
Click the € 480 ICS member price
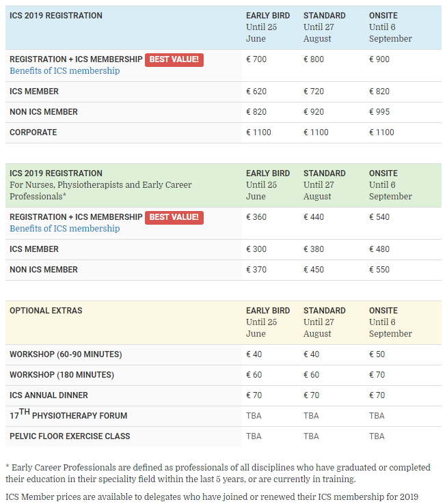coord(379,249)
